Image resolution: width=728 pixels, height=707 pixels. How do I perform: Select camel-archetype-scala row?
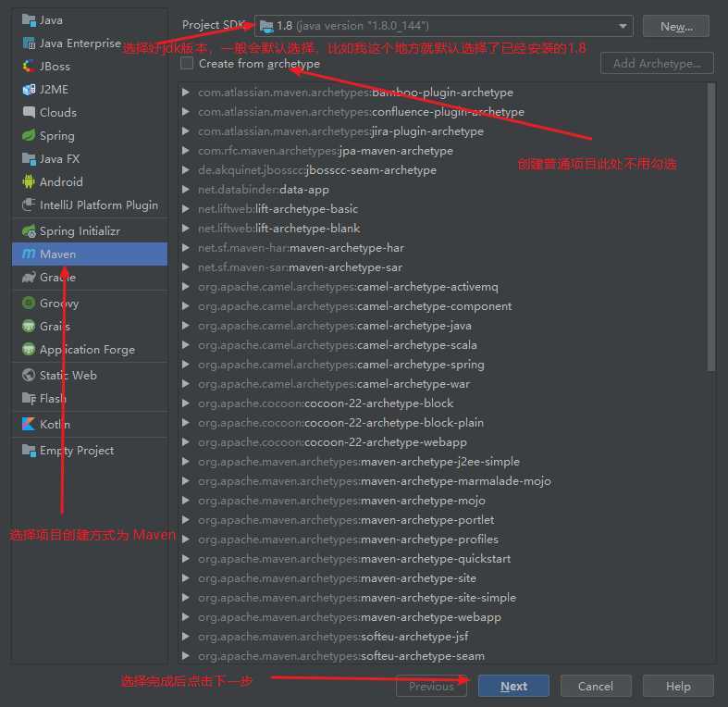(x=442, y=345)
